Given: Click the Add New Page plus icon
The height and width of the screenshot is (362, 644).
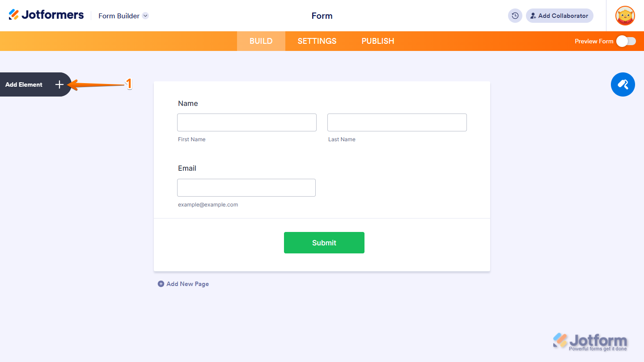Looking at the screenshot, I should click(161, 284).
